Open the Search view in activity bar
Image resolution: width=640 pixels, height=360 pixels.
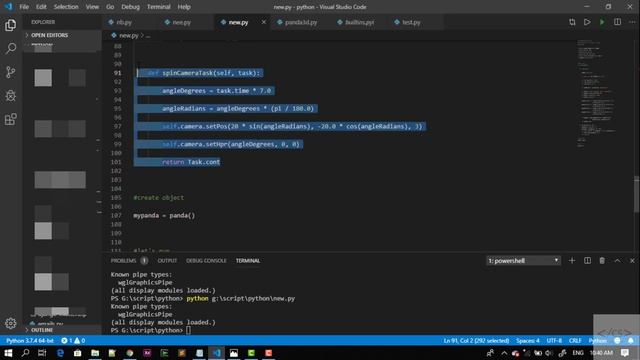coord(11,49)
